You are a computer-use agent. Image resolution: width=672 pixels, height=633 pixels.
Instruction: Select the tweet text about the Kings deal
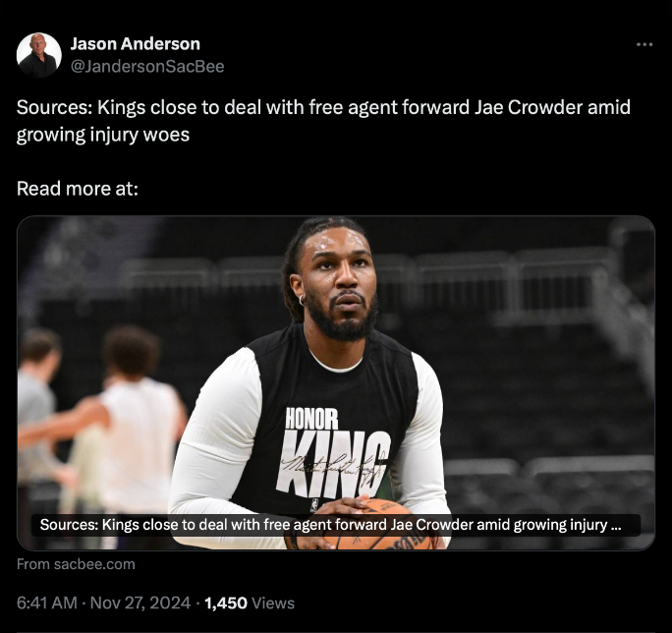click(323, 121)
